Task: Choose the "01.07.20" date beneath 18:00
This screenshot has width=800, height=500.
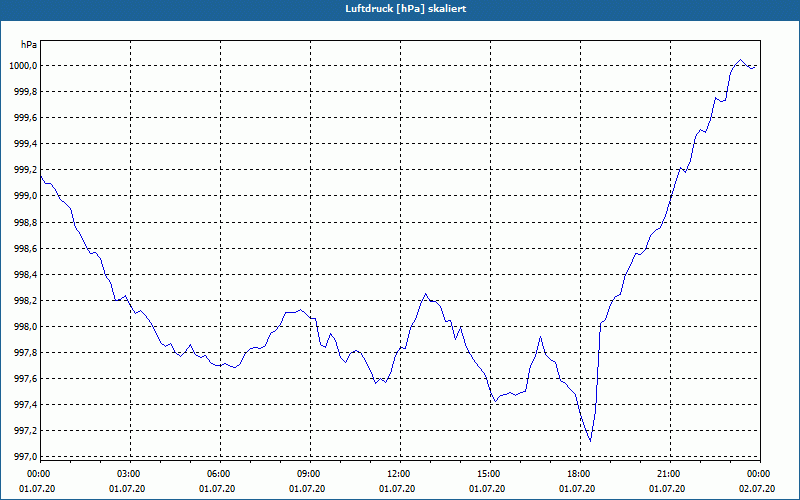Action: pyautogui.click(x=578, y=489)
